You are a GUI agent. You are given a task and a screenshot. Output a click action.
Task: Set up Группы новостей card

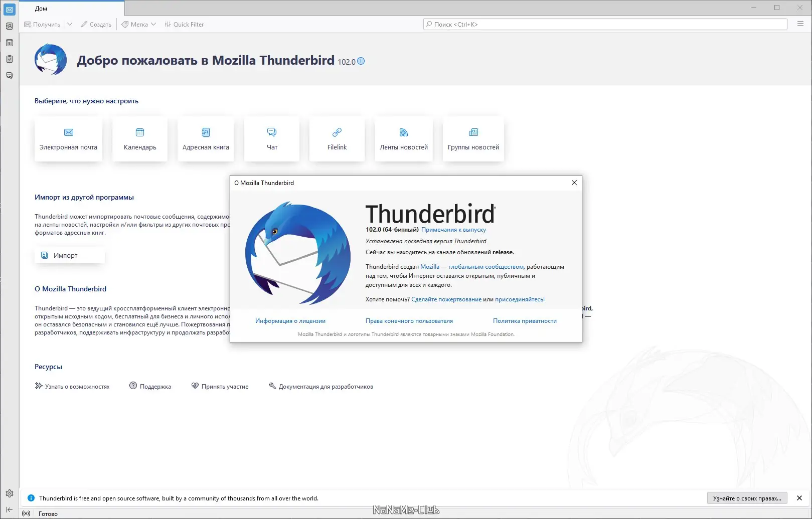(x=473, y=139)
